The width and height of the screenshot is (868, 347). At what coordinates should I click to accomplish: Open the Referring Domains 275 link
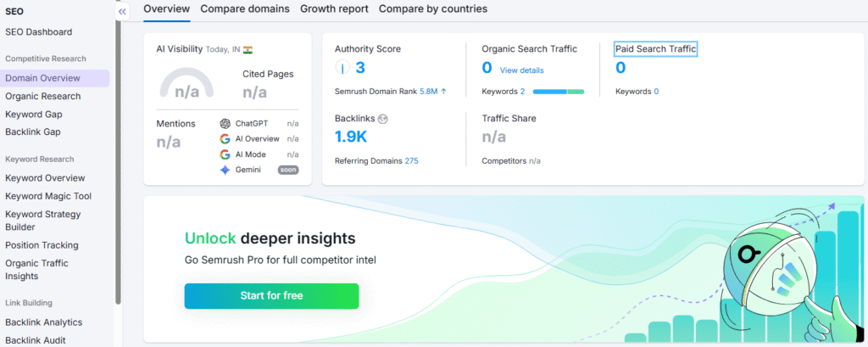[411, 160]
